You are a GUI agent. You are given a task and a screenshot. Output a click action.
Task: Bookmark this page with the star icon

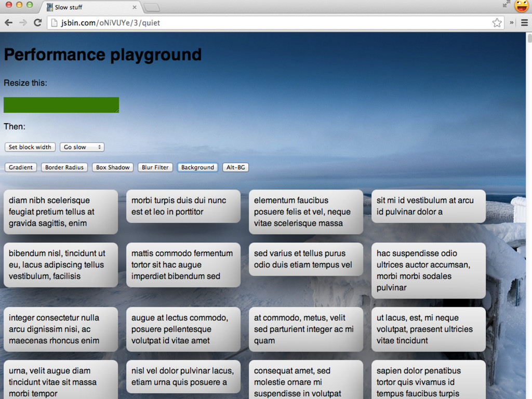tap(497, 22)
